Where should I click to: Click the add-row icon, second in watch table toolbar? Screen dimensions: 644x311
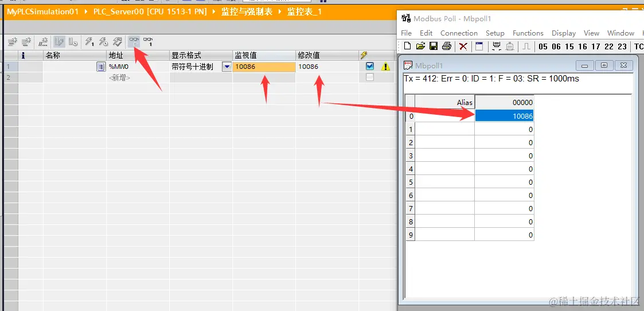[27, 41]
